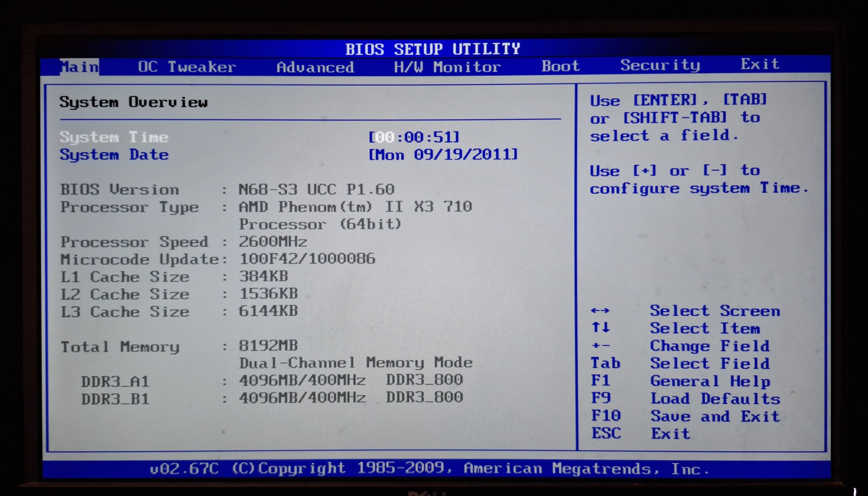Select the System Time hours field
Screen dimensions: 868x496
[x=384, y=137]
